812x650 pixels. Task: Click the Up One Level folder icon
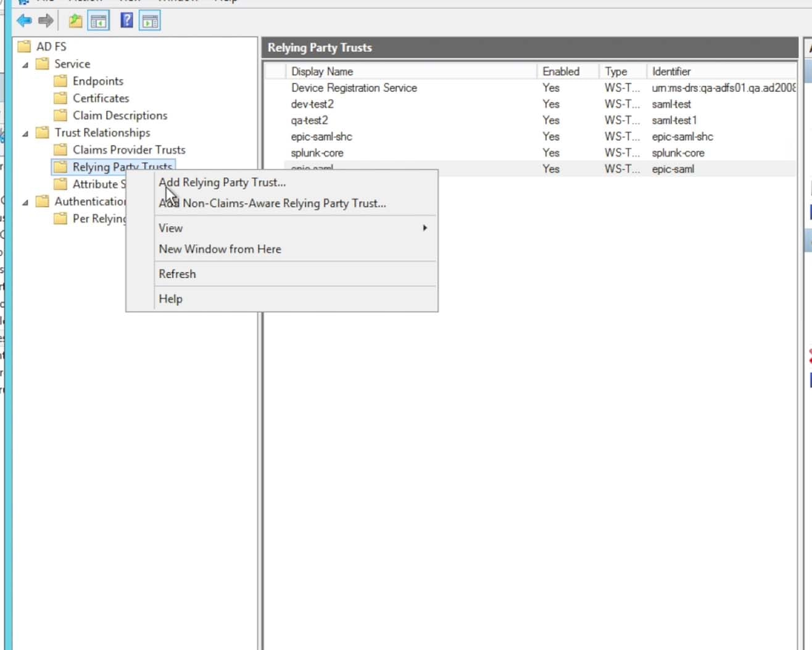pyautogui.click(x=75, y=21)
